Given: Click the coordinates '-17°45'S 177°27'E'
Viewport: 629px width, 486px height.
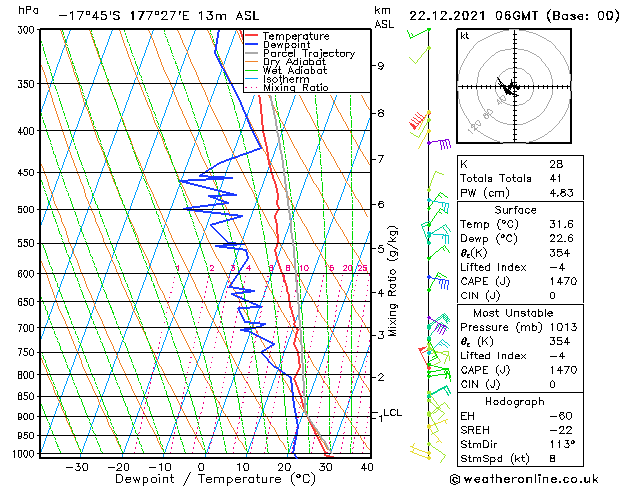Looking at the screenshot, I should click(x=124, y=16).
